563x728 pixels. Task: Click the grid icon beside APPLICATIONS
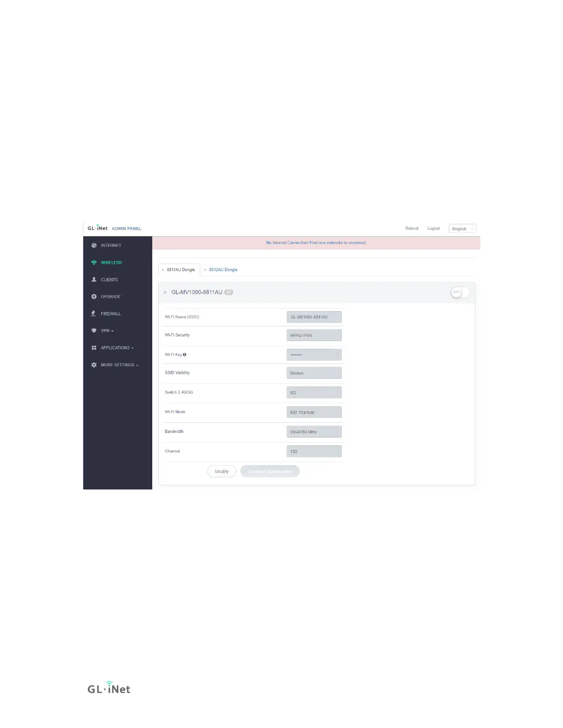94,348
